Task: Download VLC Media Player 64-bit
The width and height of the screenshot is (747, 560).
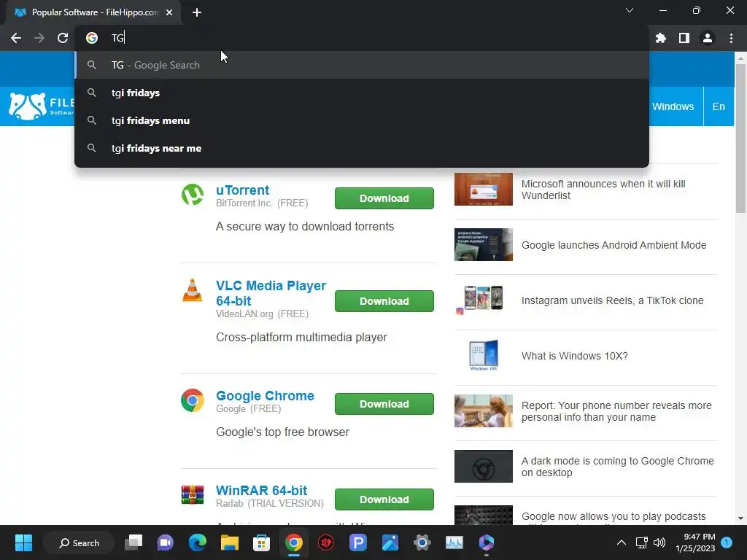Action: (x=384, y=301)
